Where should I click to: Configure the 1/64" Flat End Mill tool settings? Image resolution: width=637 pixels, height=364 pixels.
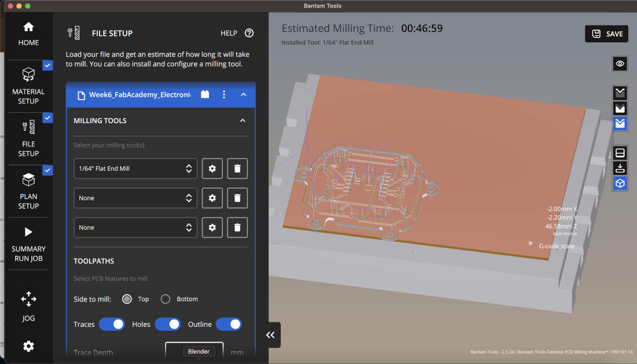click(212, 168)
